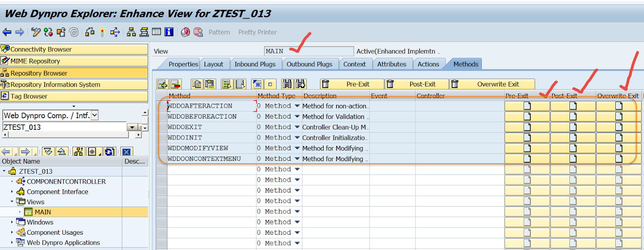This screenshot has height=250, width=644.
Task: Click the MIME Repository button
Action: [74, 61]
